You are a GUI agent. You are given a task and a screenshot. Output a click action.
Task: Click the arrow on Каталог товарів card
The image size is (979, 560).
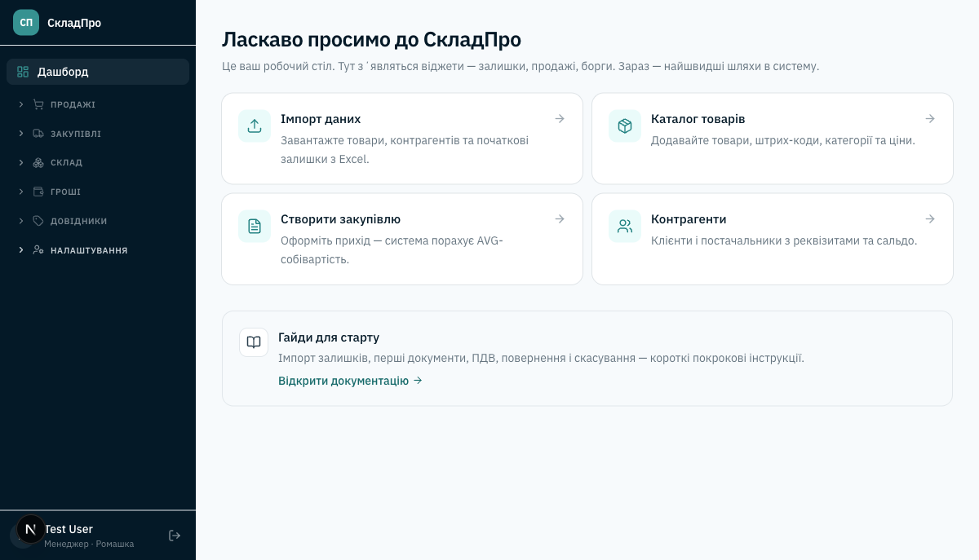(x=930, y=119)
